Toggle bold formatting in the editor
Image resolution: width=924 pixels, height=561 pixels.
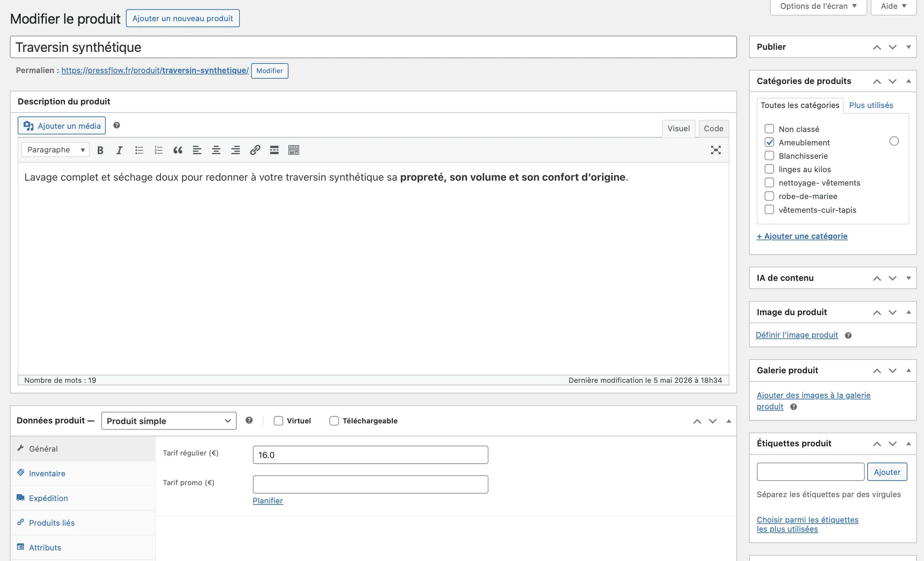100,150
